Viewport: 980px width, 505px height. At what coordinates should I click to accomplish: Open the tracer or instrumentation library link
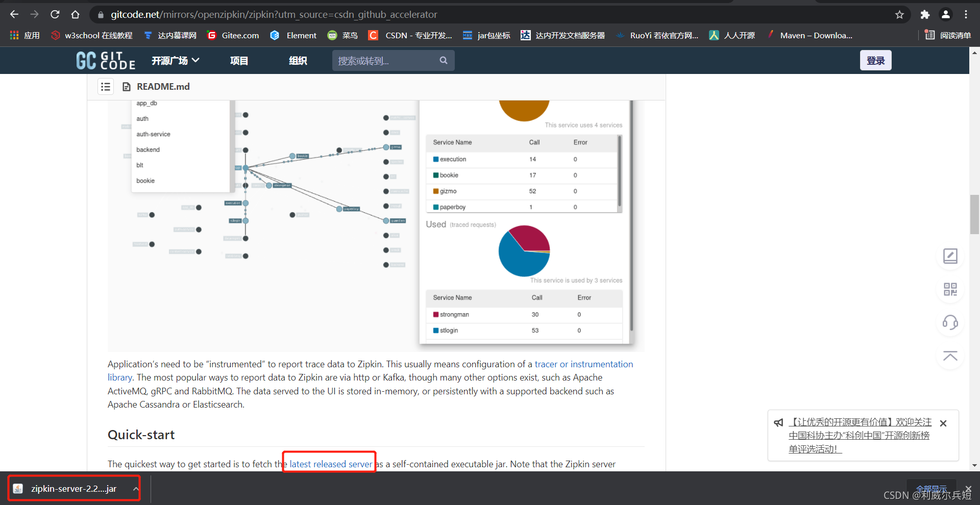[584, 364]
